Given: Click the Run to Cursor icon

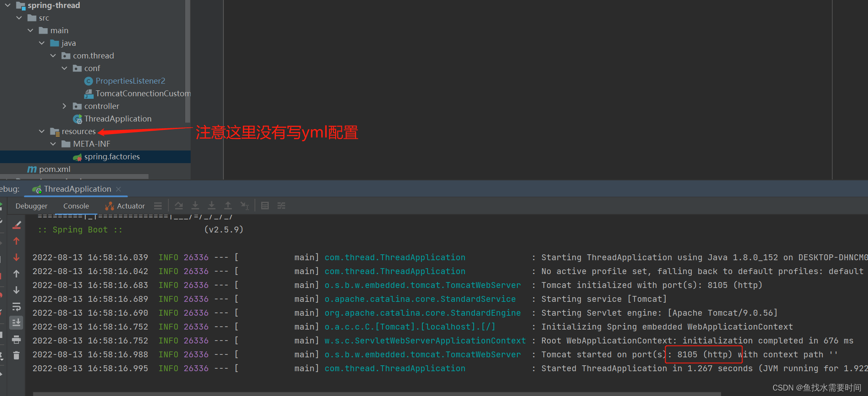Looking at the screenshot, I should (x=245, y=206).
